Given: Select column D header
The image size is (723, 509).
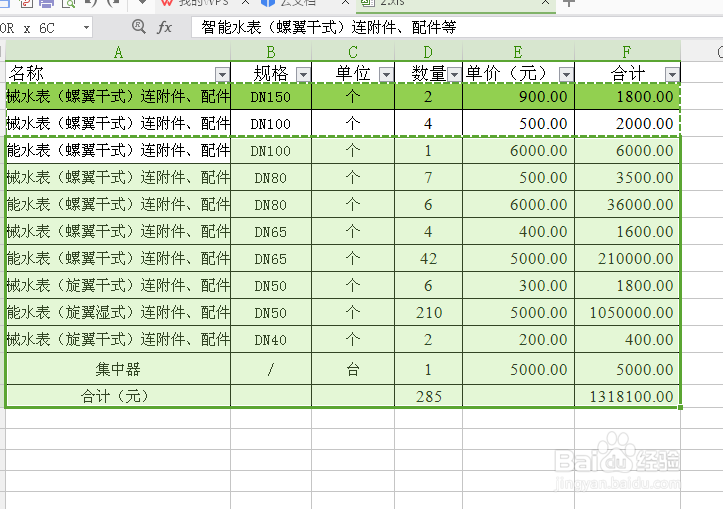Looking at the screenshot, I should coord(428,52).
